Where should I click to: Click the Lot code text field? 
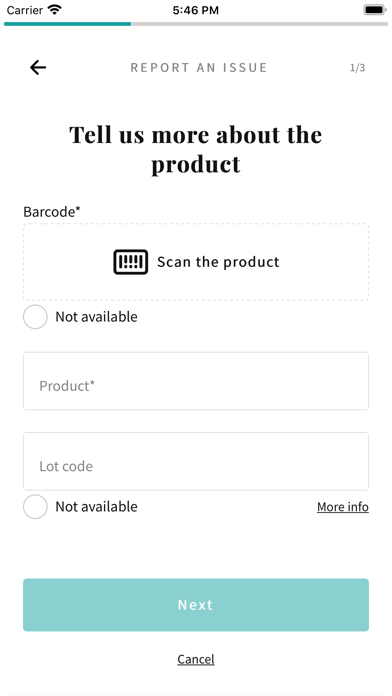[196, 461]
